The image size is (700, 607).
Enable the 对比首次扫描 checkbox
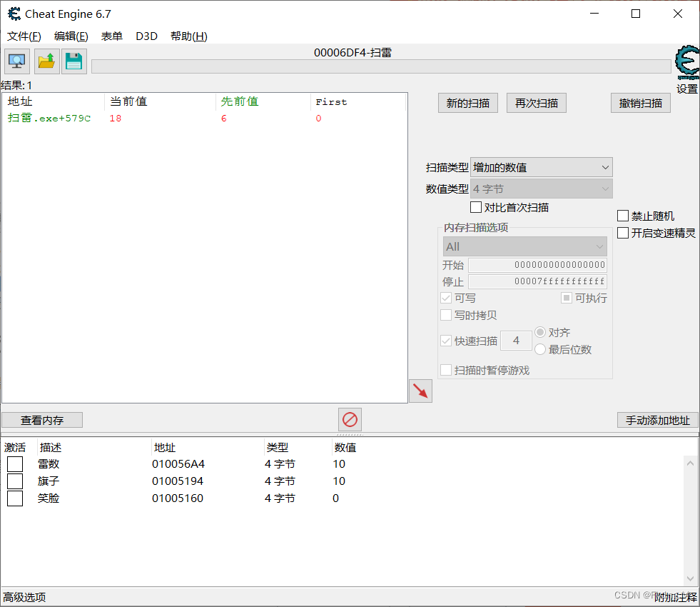point(476,207)
